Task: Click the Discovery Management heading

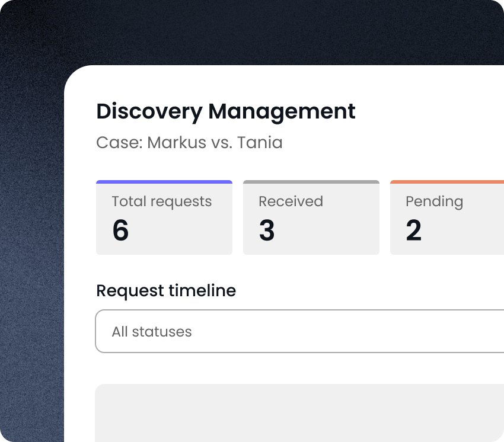Action: click(x=226, y=111)
